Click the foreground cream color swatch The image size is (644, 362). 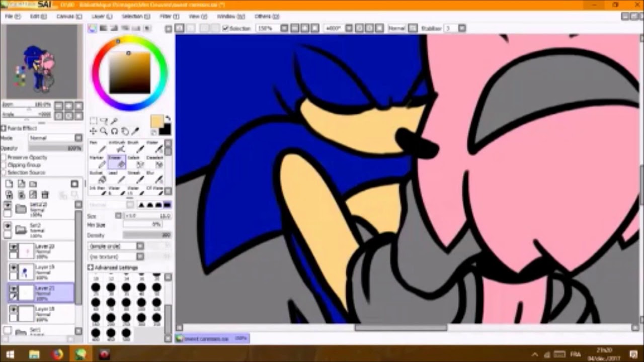(x=157, y=122)
